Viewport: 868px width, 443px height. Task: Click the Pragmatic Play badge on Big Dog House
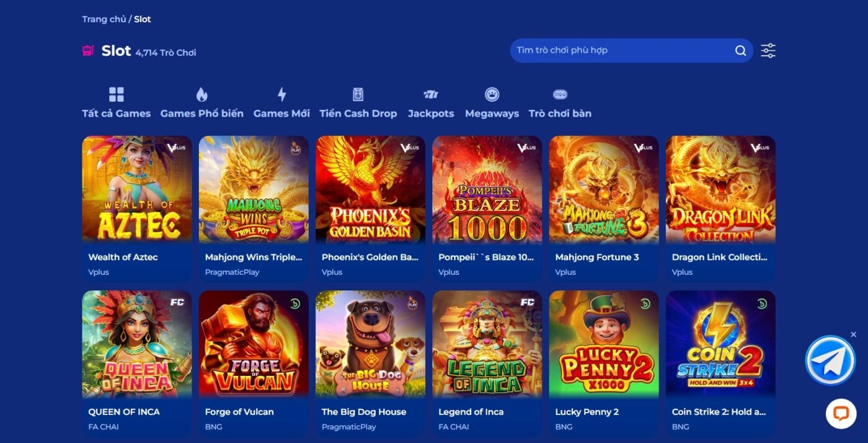(412, 303)
